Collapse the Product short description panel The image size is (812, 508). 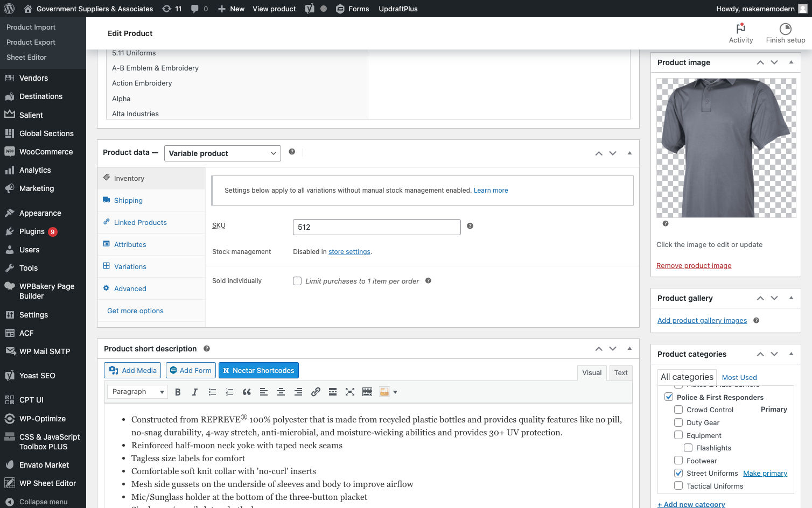[629, 349]
